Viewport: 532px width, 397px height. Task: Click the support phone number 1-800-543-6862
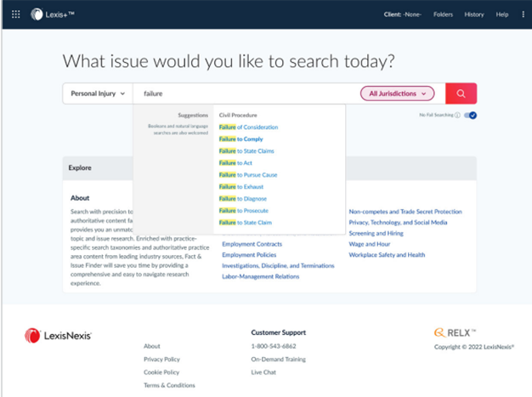pos(274,346)
